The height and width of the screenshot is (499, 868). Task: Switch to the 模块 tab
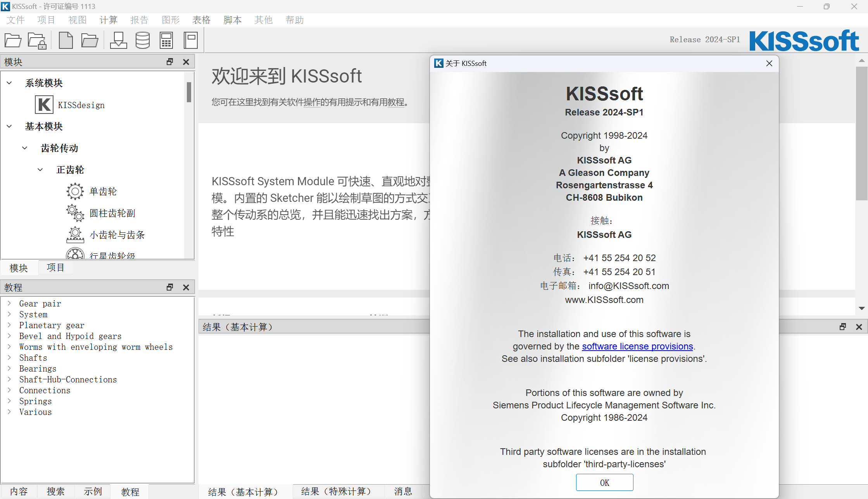(19, 268)
